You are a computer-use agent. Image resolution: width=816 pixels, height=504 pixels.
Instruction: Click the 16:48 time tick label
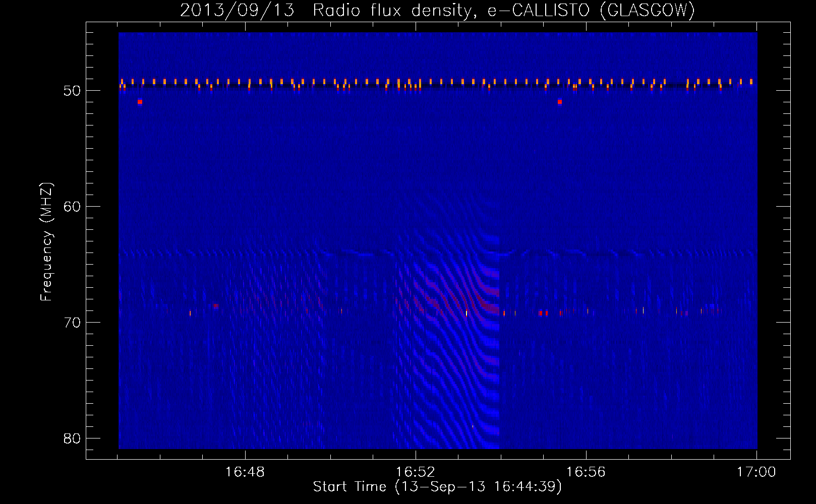245,472
